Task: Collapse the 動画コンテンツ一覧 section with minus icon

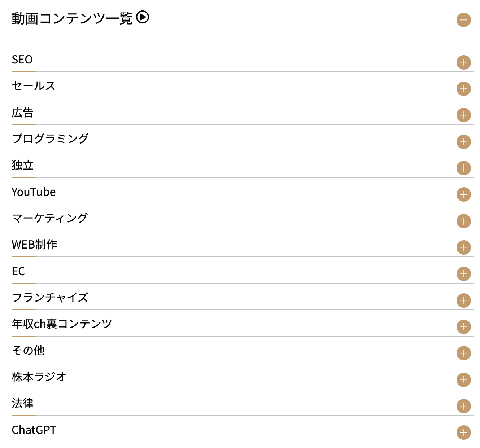Action: [463, 20]
